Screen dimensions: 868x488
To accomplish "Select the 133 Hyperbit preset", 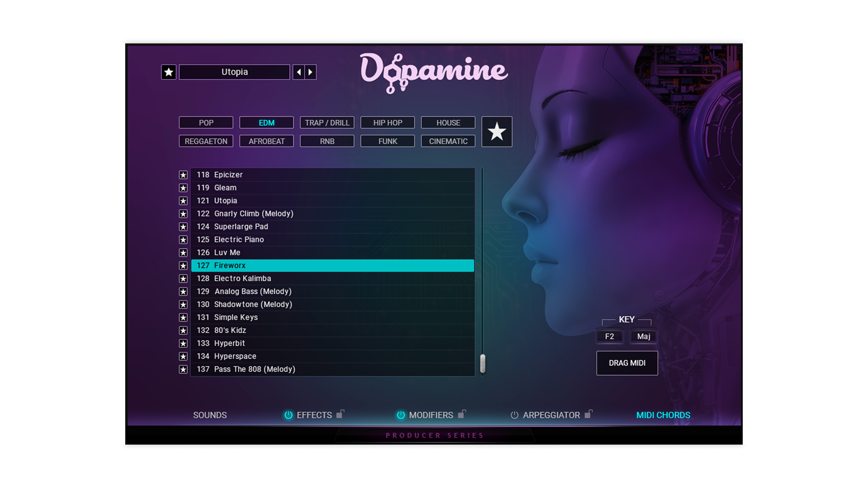I will (333, 343).
